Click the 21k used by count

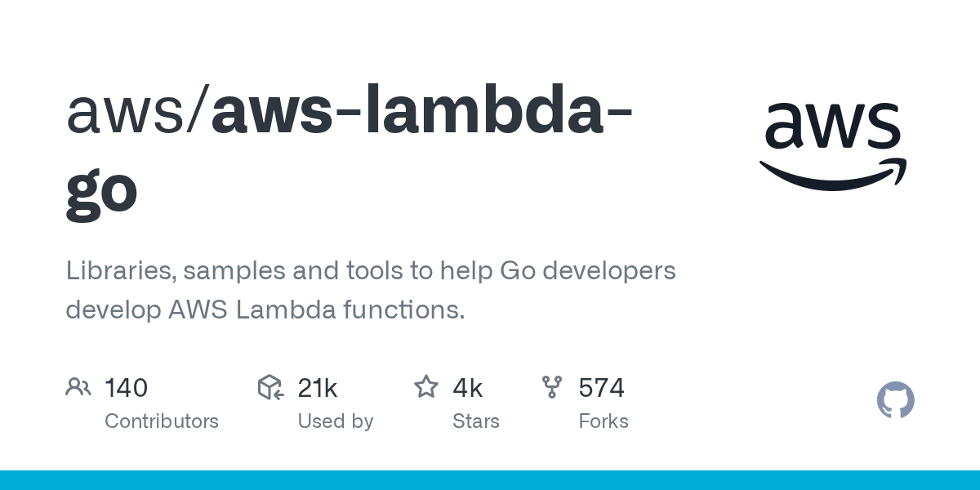pos(318,388)
